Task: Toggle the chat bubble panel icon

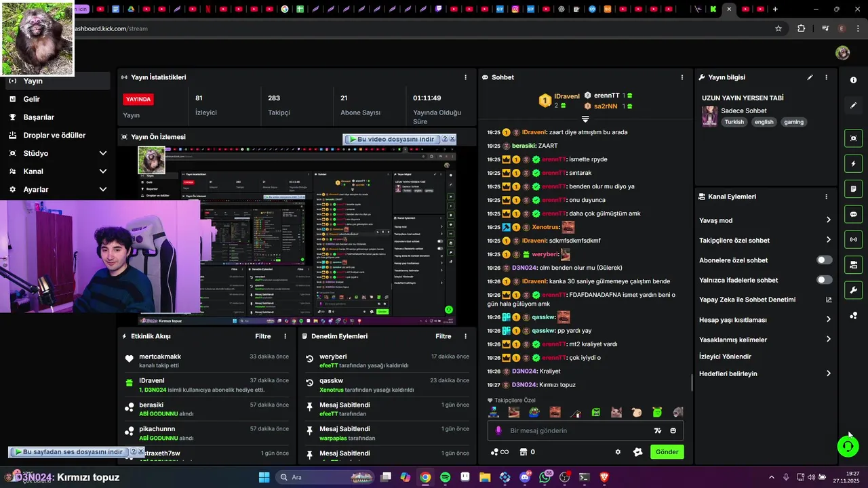Action: point(853,214)
